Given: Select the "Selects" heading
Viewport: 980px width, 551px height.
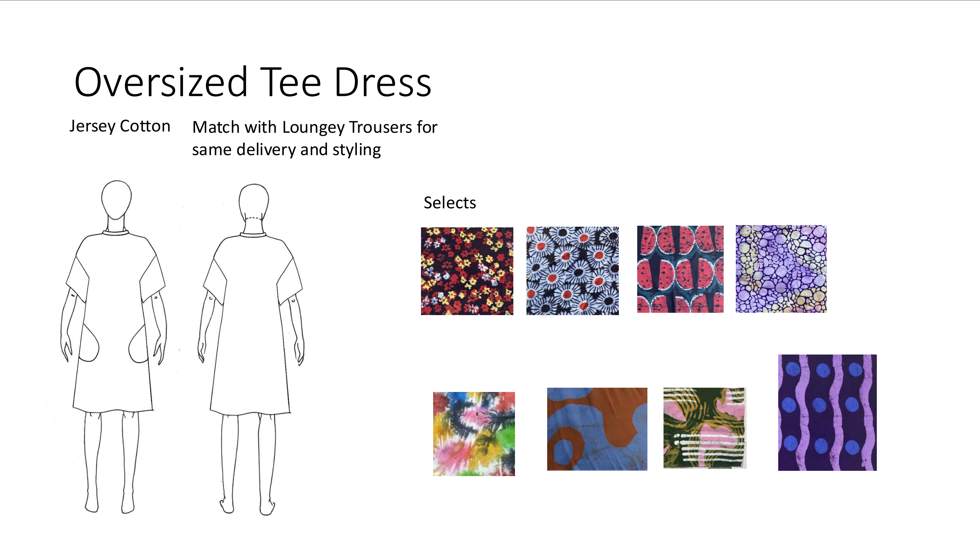Looking at the screenshot, I should 450,203.
